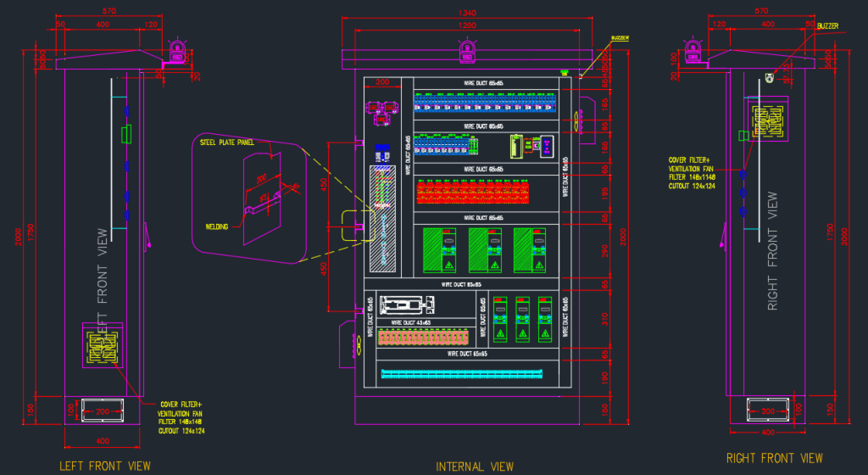Select the beacon light on the left view roof
Screen dimensions: 868x475
(x=177, y=53)
